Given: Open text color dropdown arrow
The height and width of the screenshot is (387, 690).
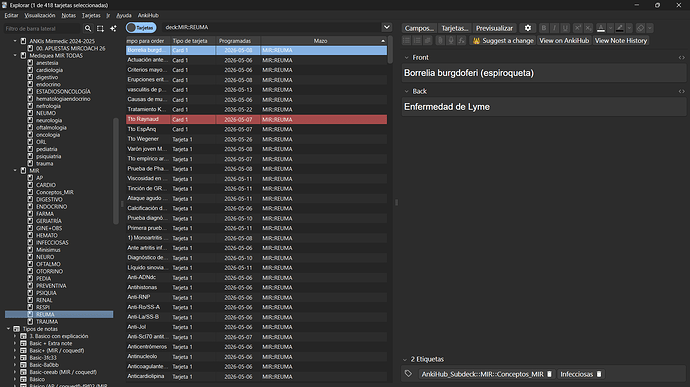Looking at the screenshot, I should (x=610, y=28).
